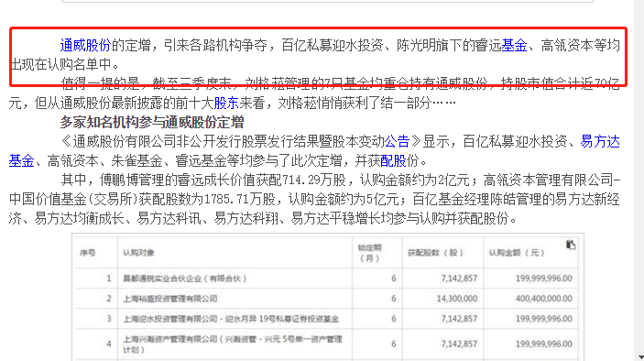Click the 序号 column header

pyautogui.click(x=87, y=253)
